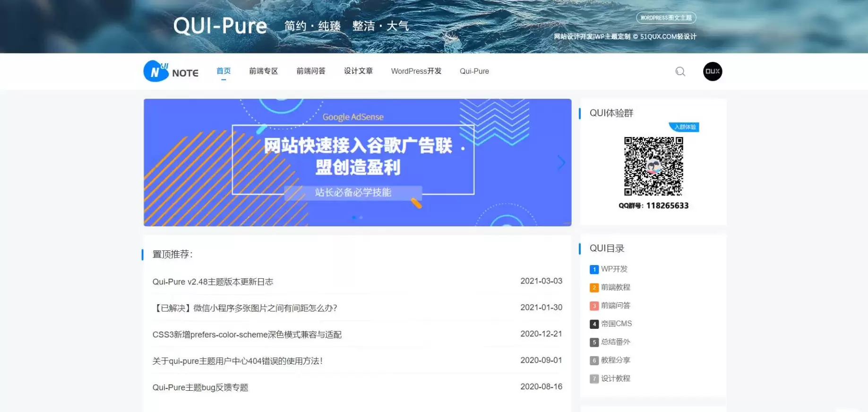Click the number 1 badge beside WP开发

click(594, 269)
